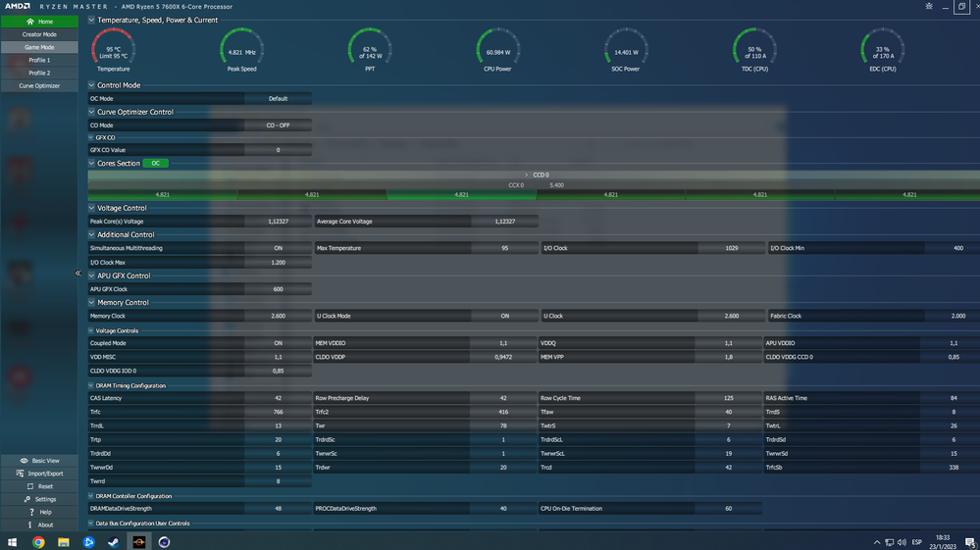The width and height of the screenshot is (980, 550).
Task: Click the bug report icon in title bar
Action: [x=929, y=6]
